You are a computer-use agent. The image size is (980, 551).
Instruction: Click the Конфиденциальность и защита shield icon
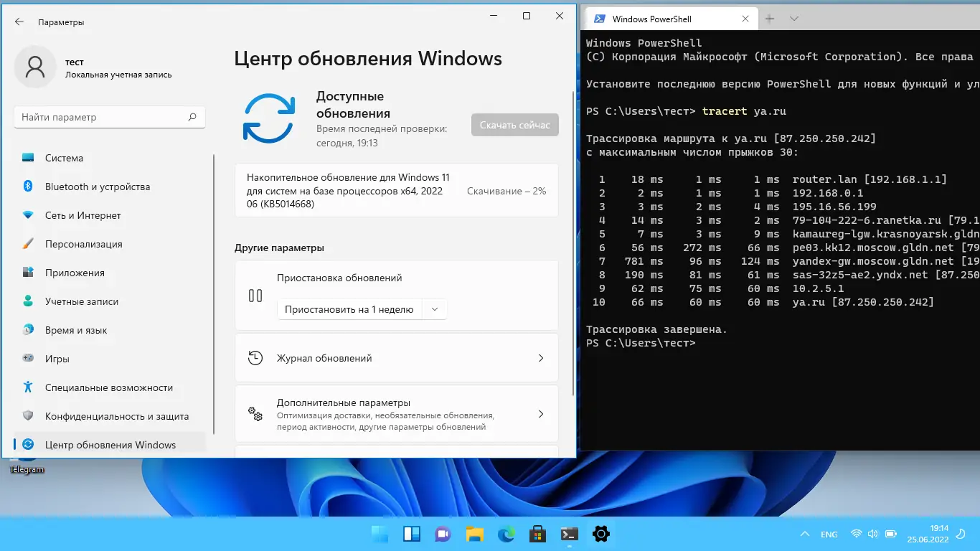click(x=28, y=416)
